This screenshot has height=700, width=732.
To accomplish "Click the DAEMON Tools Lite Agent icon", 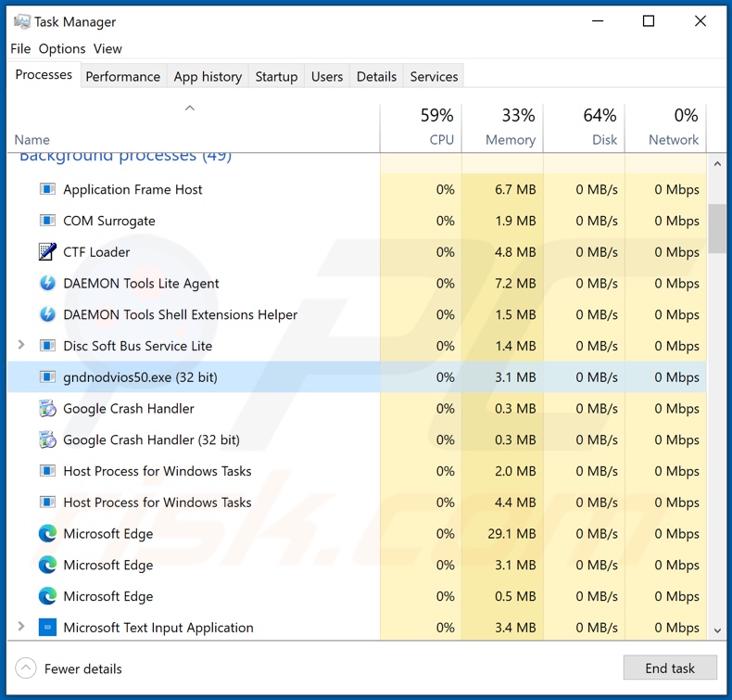I will click(47, 284).
